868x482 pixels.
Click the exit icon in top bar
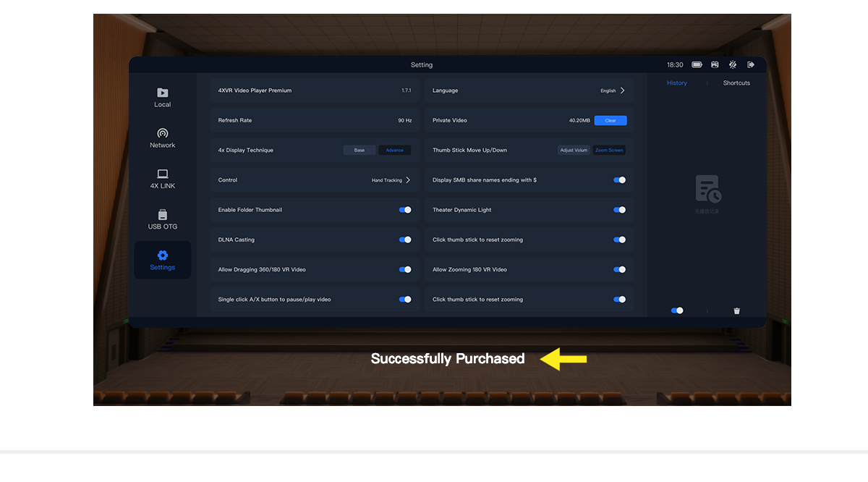click(x=751, y=64)
